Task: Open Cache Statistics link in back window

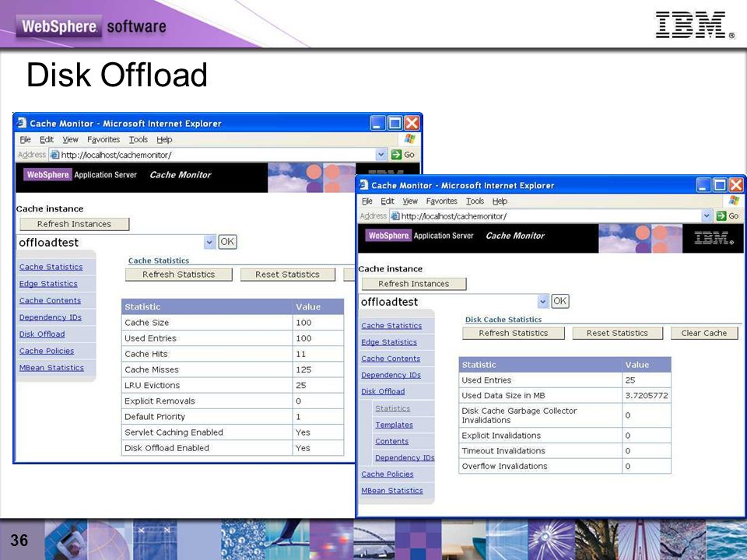Action: tap(51, 267)
